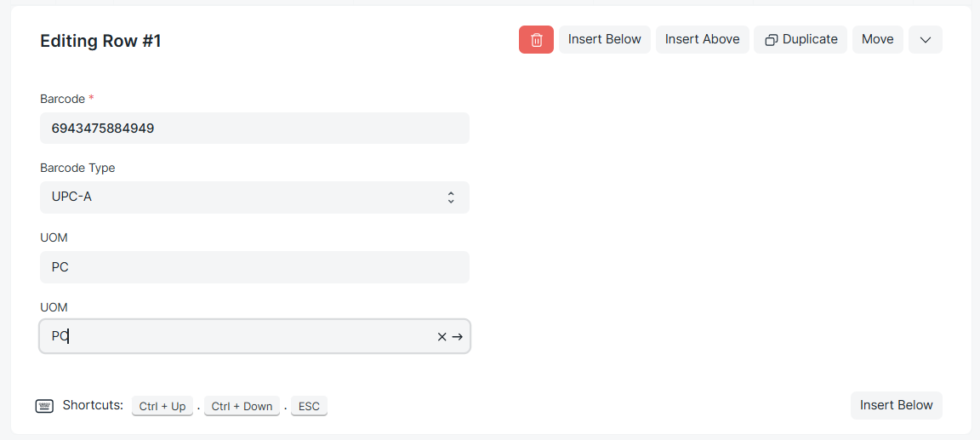
Task: Click the top Insert Below button
Action: pos(604,40)
